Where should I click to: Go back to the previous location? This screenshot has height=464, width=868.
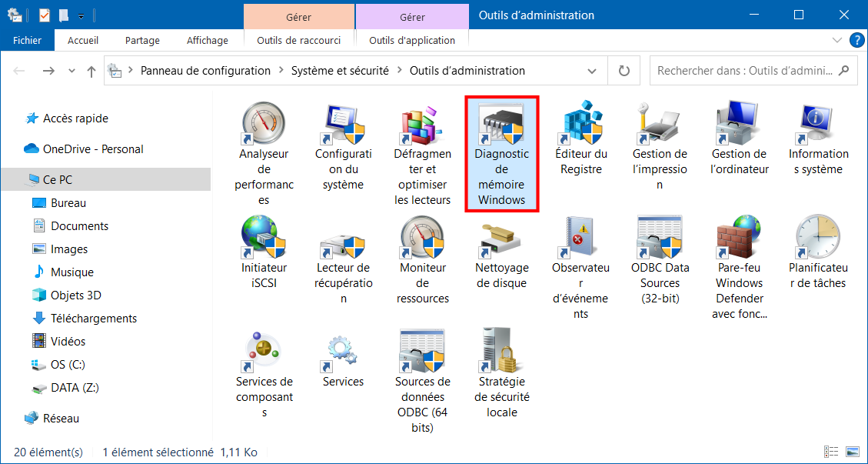(18, 71)
